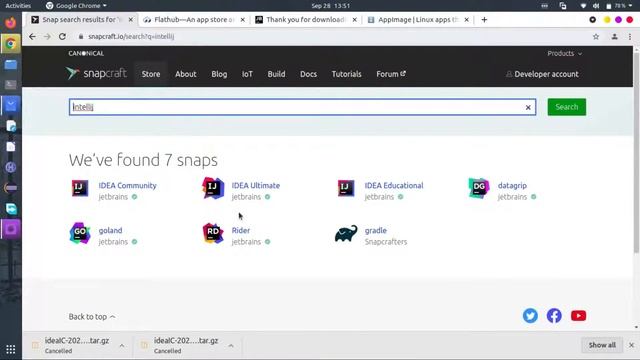Screen dimensions: 640x360
Task: Click the Snapcraft logo
Action: coord(96,73)
